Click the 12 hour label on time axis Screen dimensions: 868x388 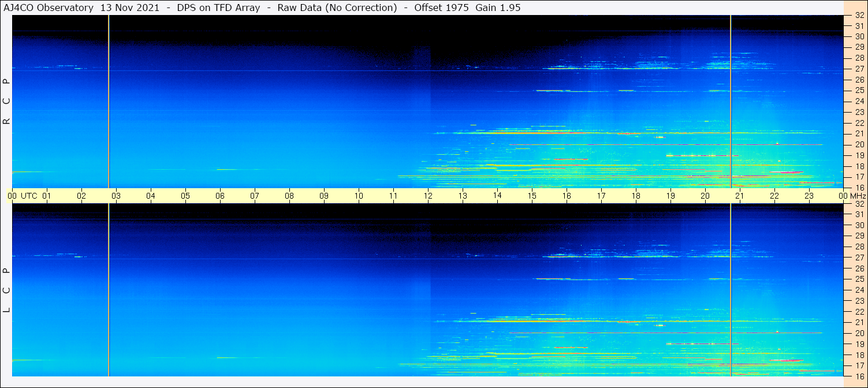428,196
